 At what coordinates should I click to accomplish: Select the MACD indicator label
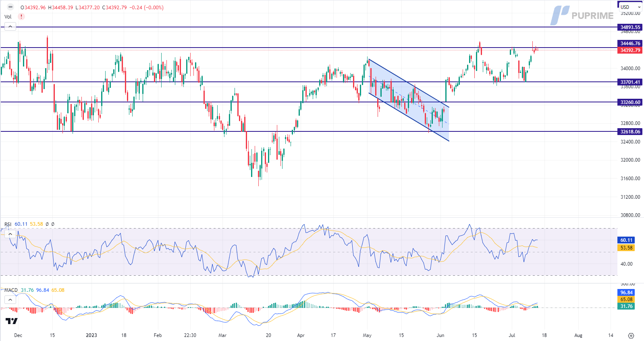click(x=11, y=290)
